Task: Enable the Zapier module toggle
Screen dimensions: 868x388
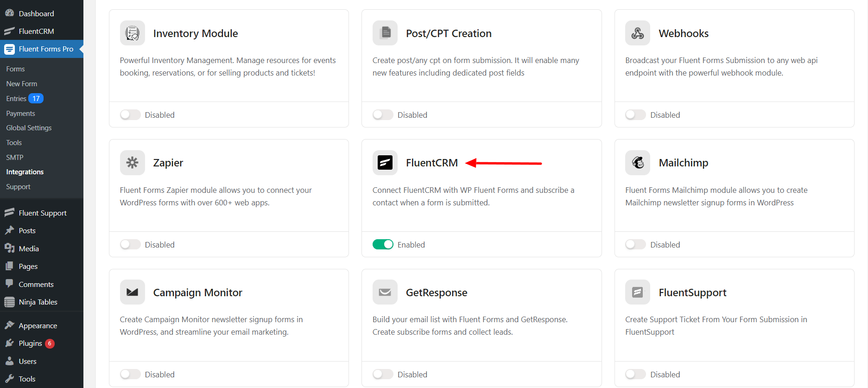Action: pyautogui.click(x=130, y=244)
